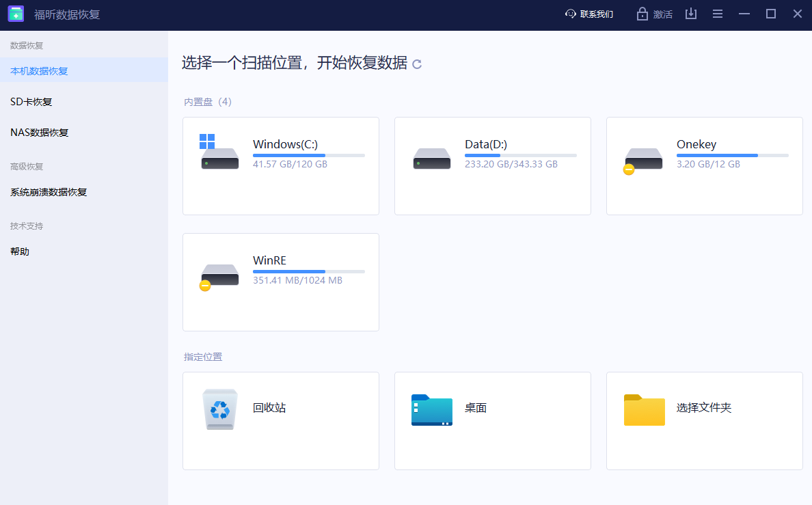Click the 福昕数据恢复 app logo icon
Image resolution: width=812 pixels, height=505 pixels.
coord(16,13)
